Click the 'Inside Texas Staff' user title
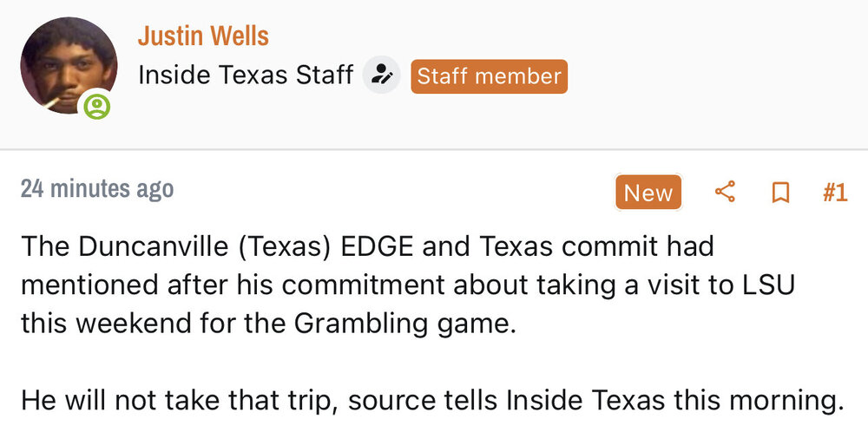The image size is (868, 432). 245,75
